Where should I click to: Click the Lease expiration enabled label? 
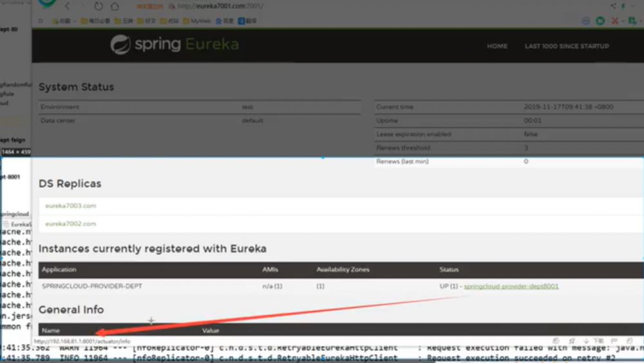413,134
